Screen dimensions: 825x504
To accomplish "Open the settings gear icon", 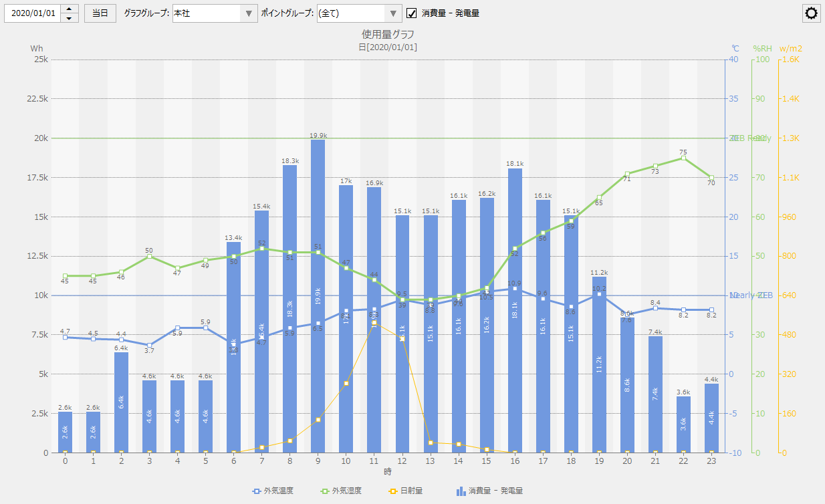I will pos(812,13).
